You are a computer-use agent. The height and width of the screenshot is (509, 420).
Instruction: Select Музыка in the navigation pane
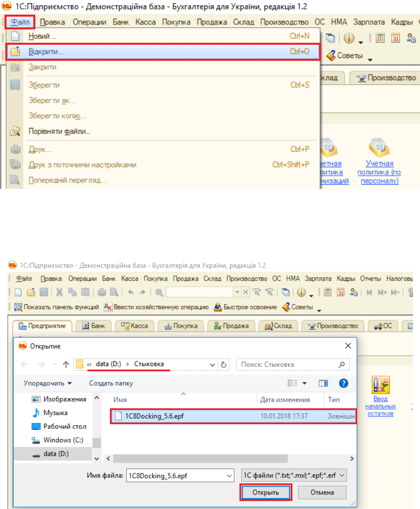click(50, 413)
